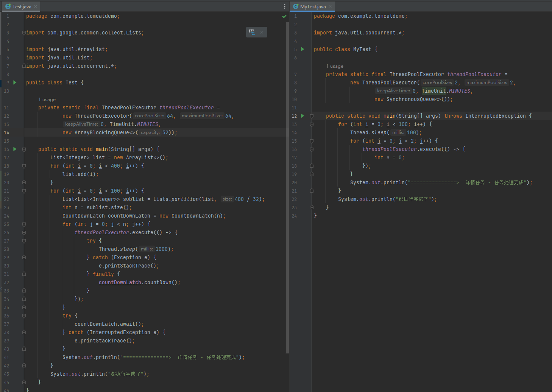
Task: Run main method in MyTest.java gutter
Action: pos(303,116)
